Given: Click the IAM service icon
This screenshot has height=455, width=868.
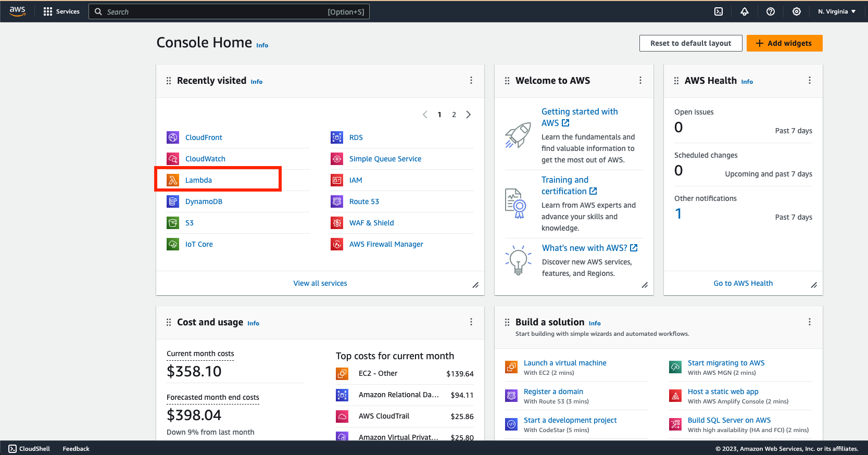Looking at the screenshot, I should [337, 180].
